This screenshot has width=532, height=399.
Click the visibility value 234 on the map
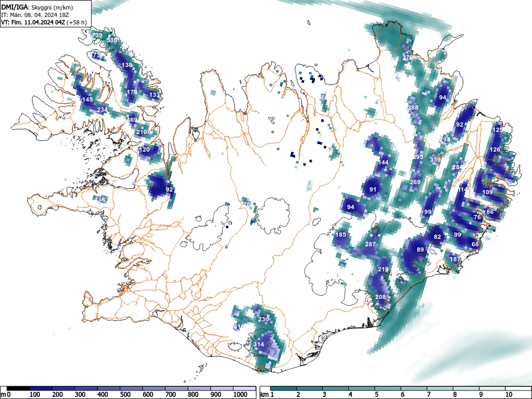click(x=103, y=110)
